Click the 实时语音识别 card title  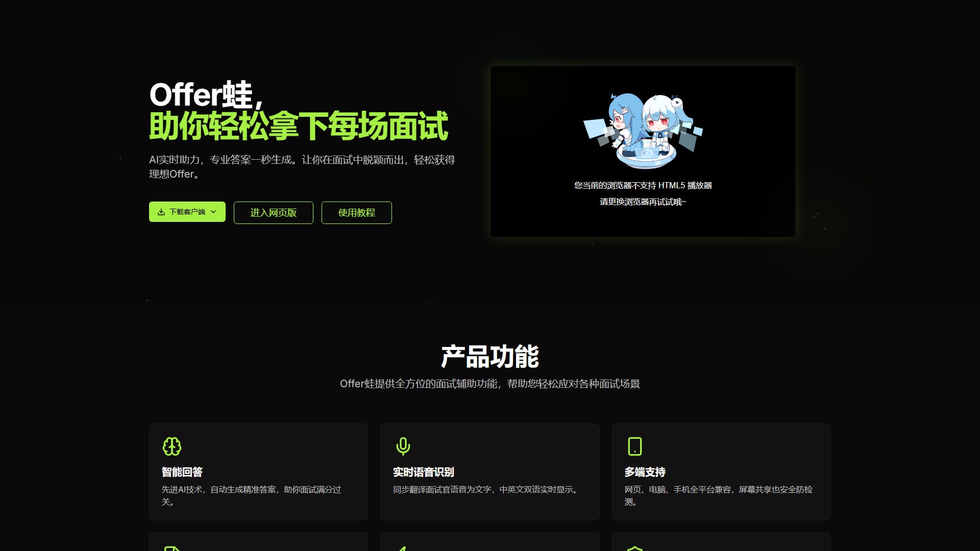point(423,472)
